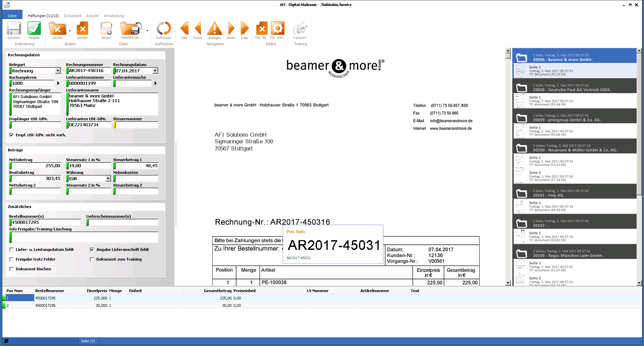Click the Trainieren training icon

coord(300,29)
